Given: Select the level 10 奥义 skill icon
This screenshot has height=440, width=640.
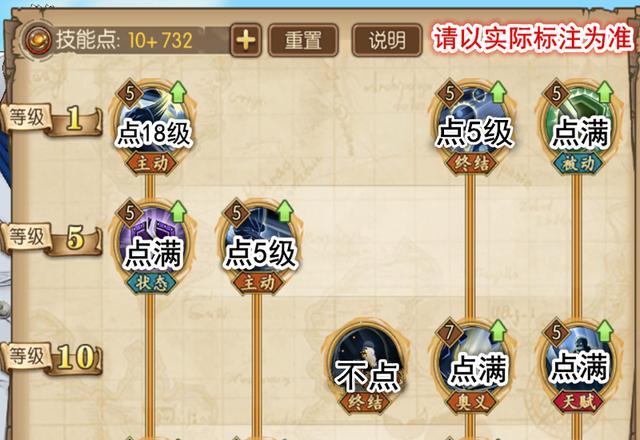Looking at the screenshot, I should click(x=472, y=362).
